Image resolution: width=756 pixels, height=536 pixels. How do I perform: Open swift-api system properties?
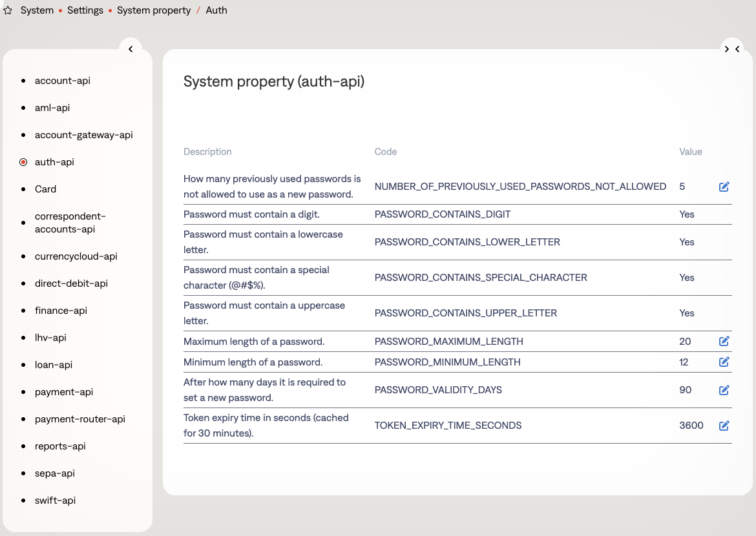[x=55, y=500]
